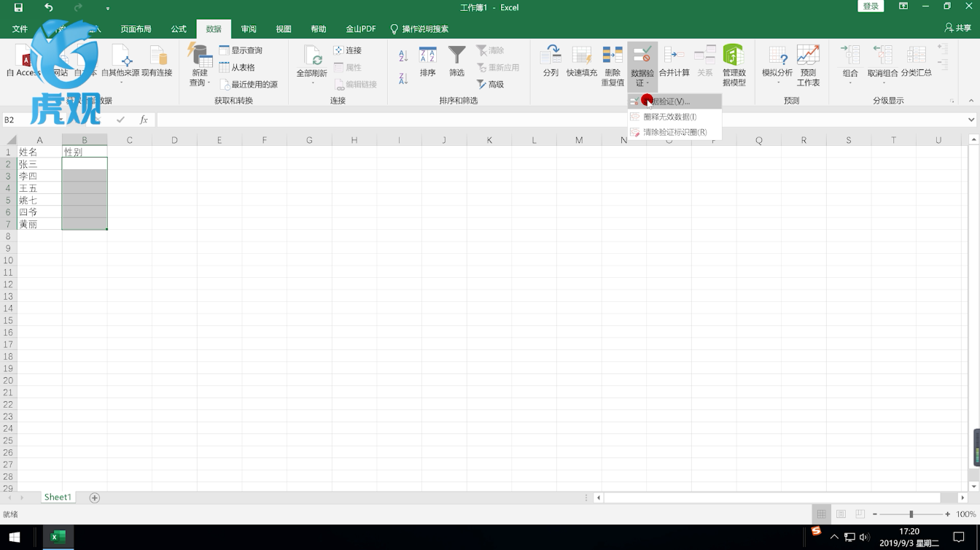Select row header 10

[x=9, y=260]
